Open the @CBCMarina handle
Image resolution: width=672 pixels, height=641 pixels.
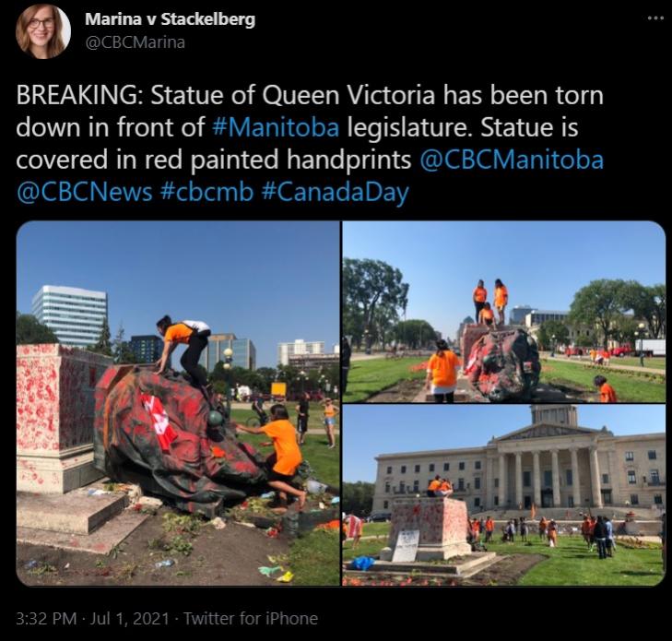pyautogui.click(x=135, y=42)
